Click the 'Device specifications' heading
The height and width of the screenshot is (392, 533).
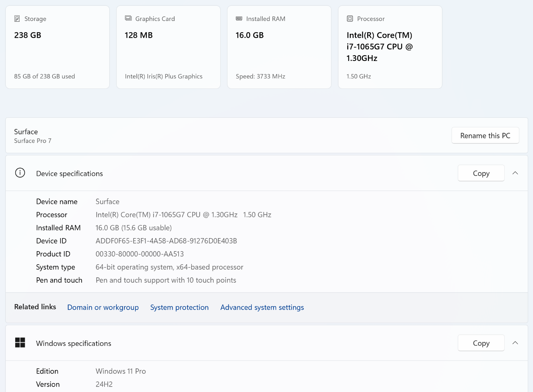point(70,173)
